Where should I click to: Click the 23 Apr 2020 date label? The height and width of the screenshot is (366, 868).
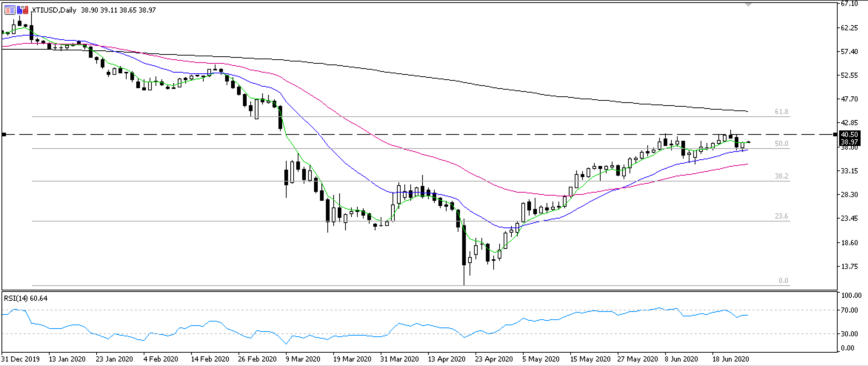tap(494, 359)
